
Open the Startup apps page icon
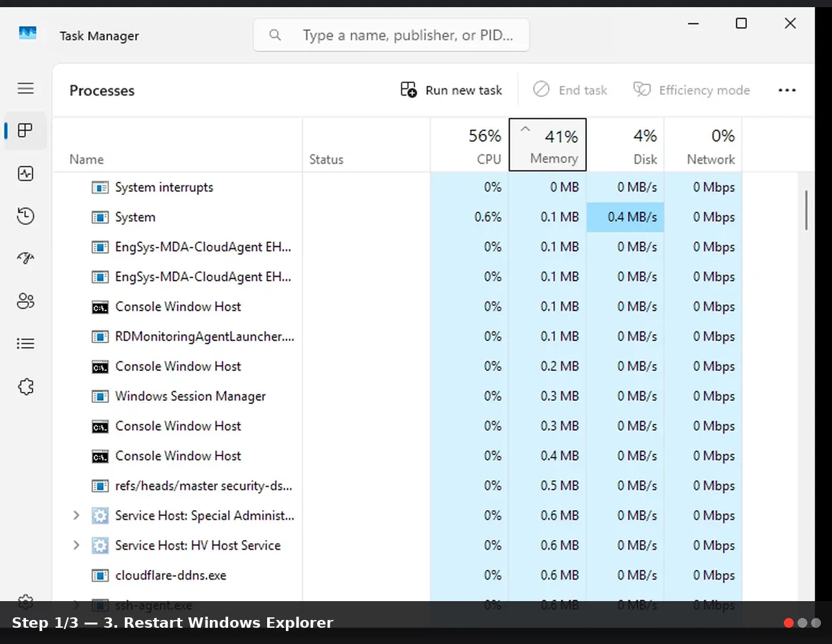(25, 259)
